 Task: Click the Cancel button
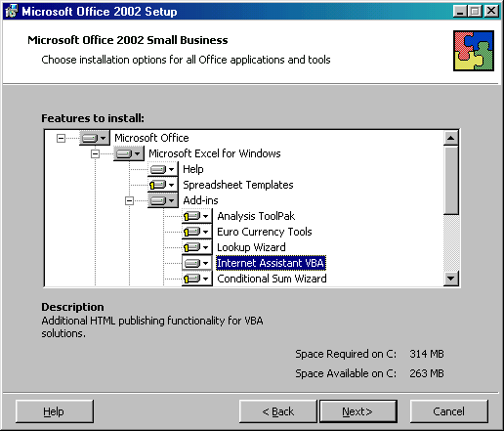tap(448, 411)
